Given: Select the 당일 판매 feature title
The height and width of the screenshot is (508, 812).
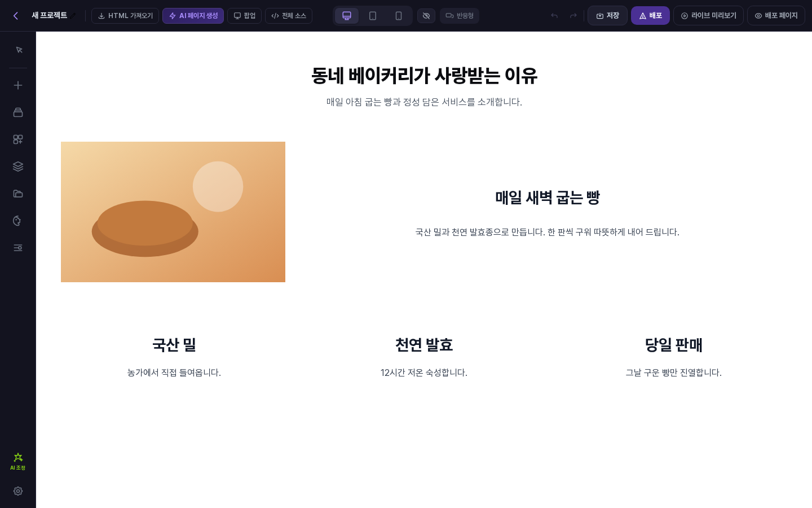Looking at the screenshot, I should (x=674, y=345).
